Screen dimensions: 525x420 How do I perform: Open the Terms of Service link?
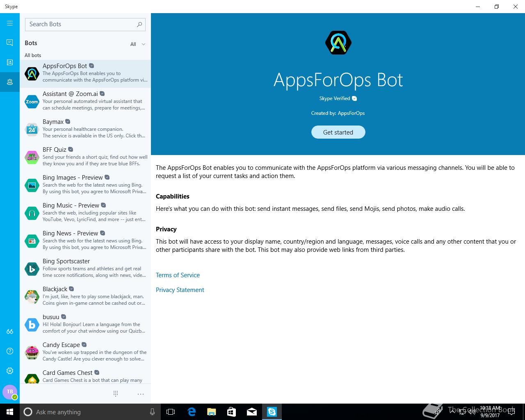(178, 275)
